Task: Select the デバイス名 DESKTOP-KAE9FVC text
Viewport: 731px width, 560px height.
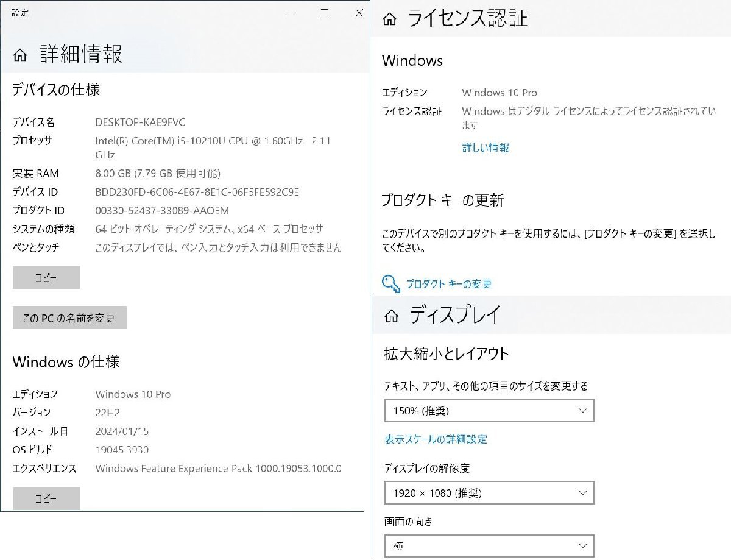Action: click(x=139, y=122)
